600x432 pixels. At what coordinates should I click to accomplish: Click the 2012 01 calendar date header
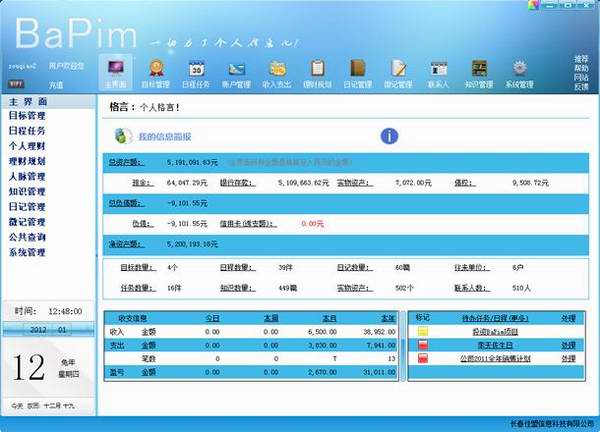pos(48,328)
